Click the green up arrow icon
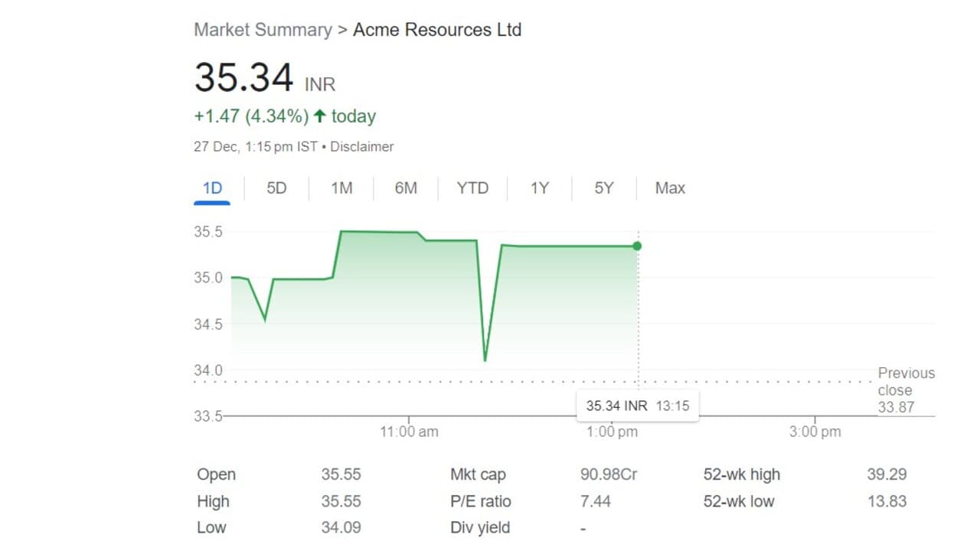This screenshot has height=551, width=980. tap(319, 116)
